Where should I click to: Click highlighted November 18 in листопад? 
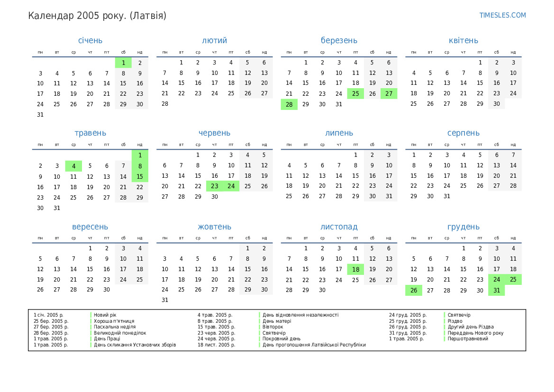(x=355, y=269)
